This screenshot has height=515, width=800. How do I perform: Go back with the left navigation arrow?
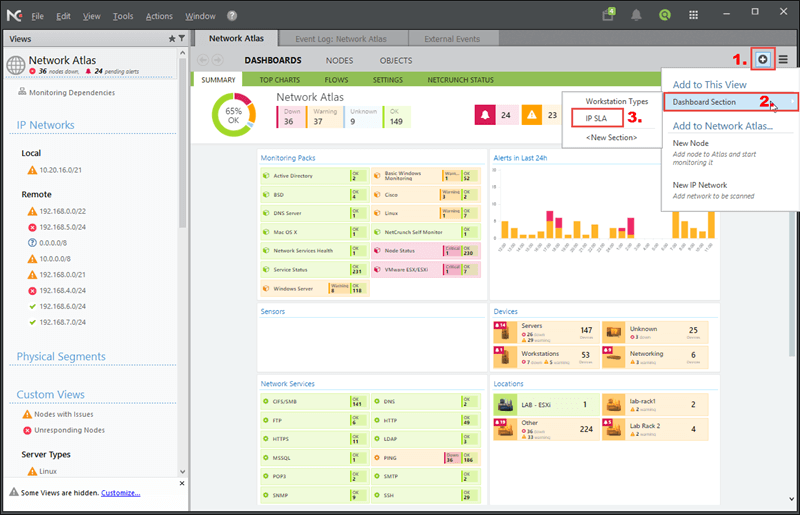(203, 60)
